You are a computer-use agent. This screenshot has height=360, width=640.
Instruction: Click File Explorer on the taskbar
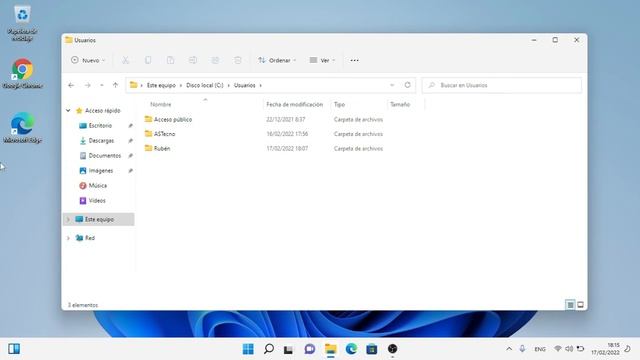point(330,349)
